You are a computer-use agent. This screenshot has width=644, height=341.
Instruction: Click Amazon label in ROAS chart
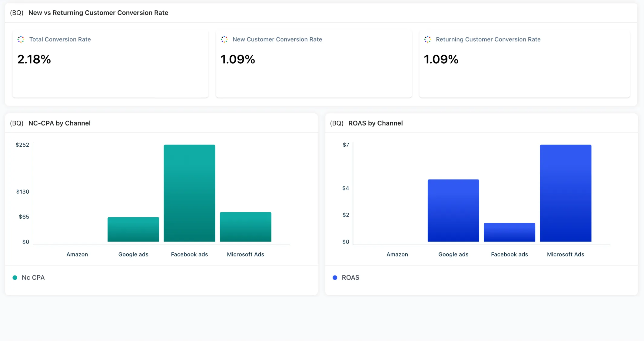397,254
